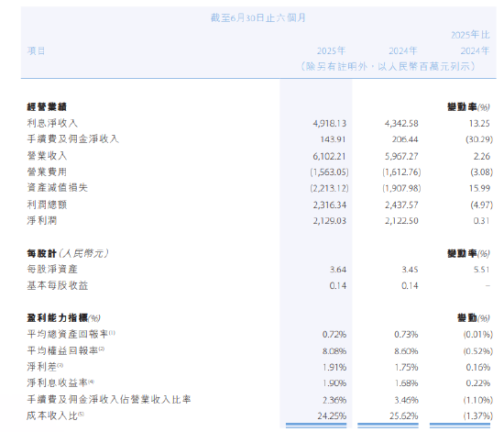Click the 2,129.03 net profit figure
The width and height of the screenshot is (504, 432).
pos(330,221)
